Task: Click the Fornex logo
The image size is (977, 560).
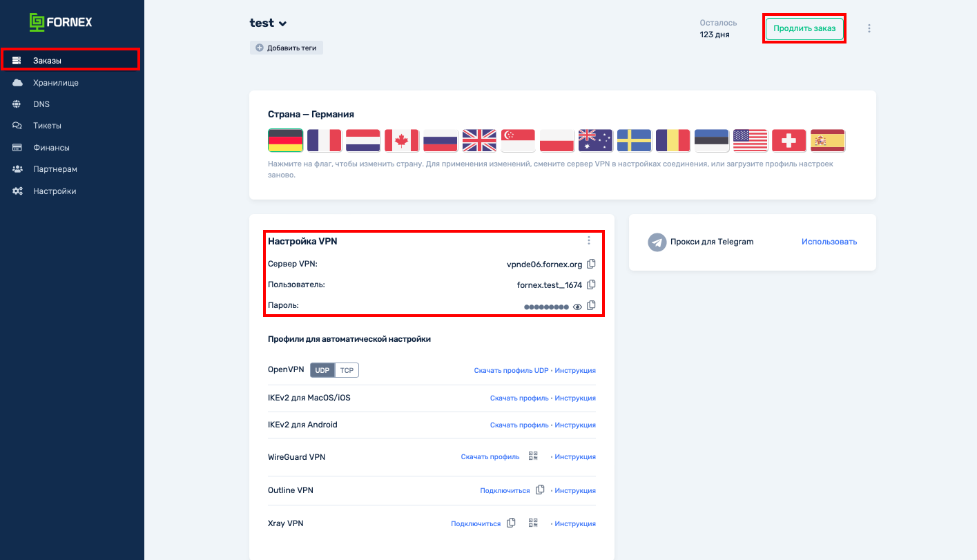Action: [61, 22]
